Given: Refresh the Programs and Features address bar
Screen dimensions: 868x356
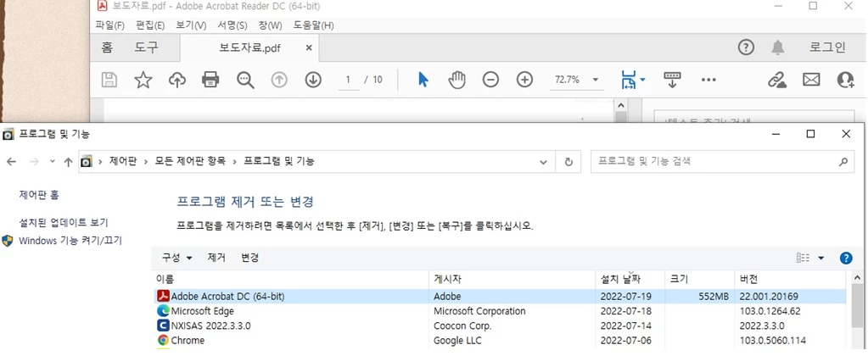Looking at the screenshot, I should coord(568,162).
